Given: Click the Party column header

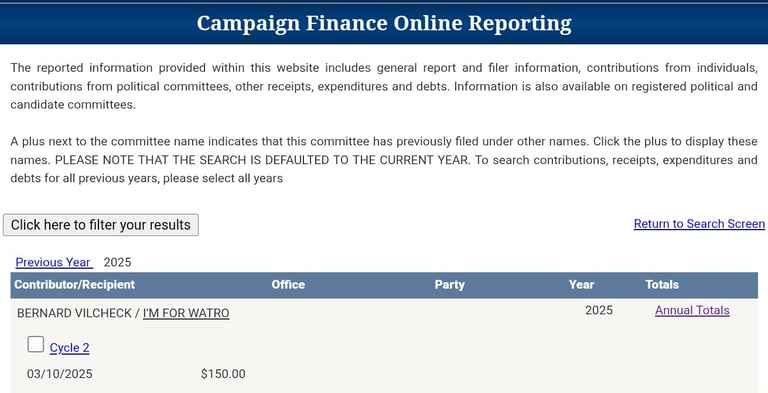Looking at the screenshot, I should coord(450,285).
